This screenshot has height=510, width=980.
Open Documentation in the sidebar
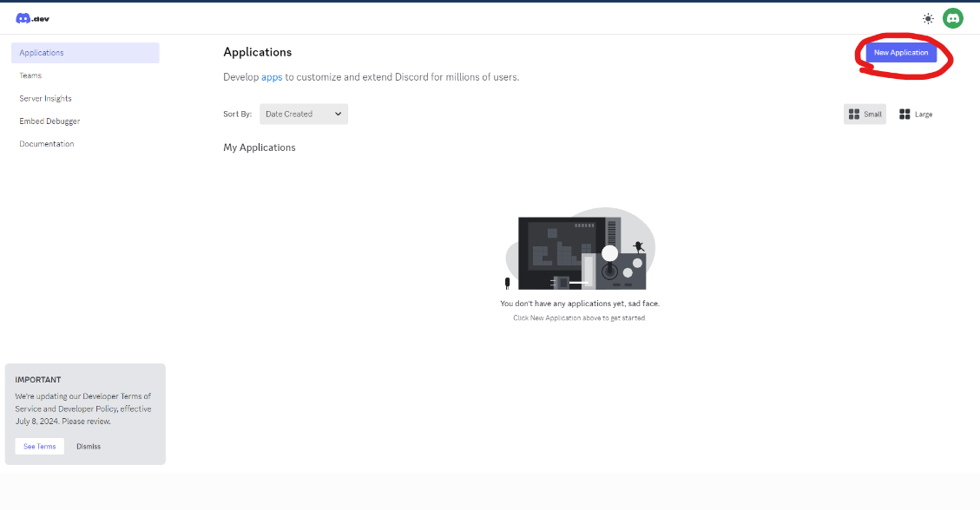tap(47, 144)
